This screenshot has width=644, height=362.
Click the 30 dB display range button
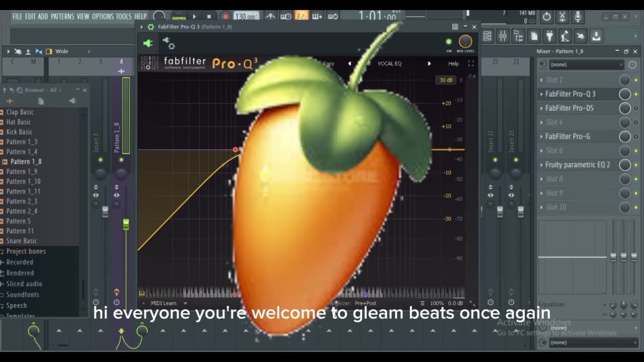coord(446,80)
